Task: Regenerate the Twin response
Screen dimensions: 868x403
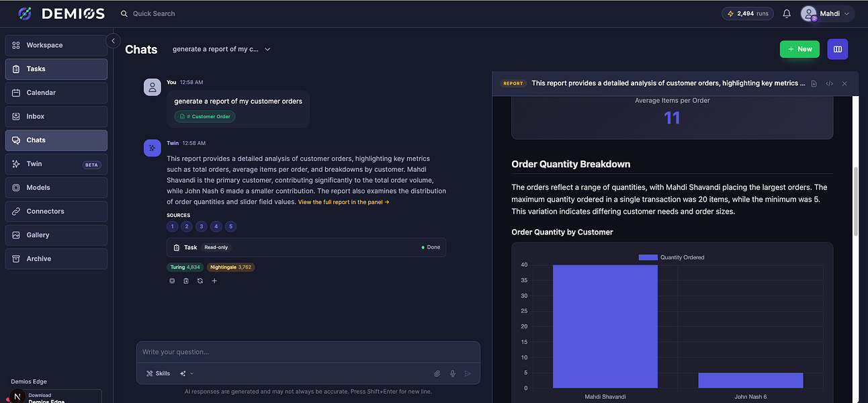Action: click(200, 281)
